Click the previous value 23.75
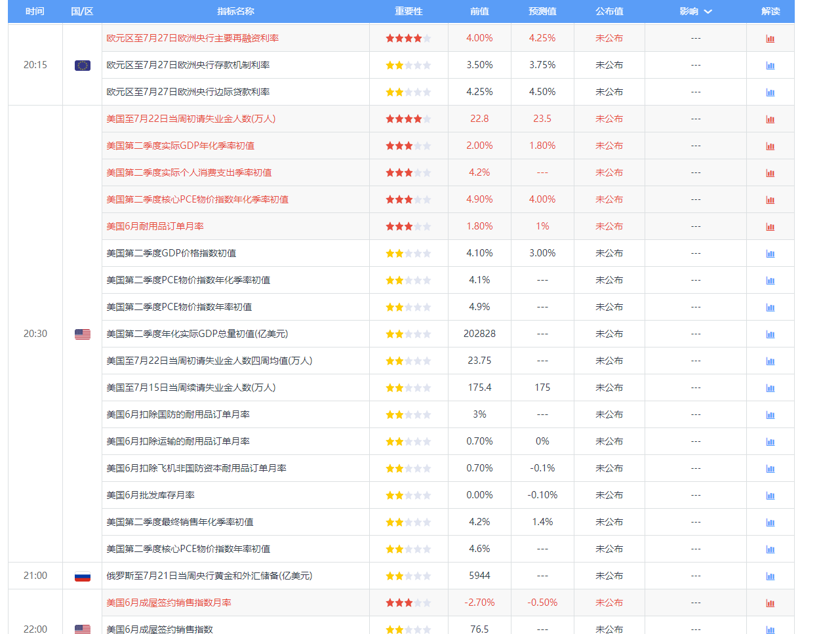 (x=479, y=361)
